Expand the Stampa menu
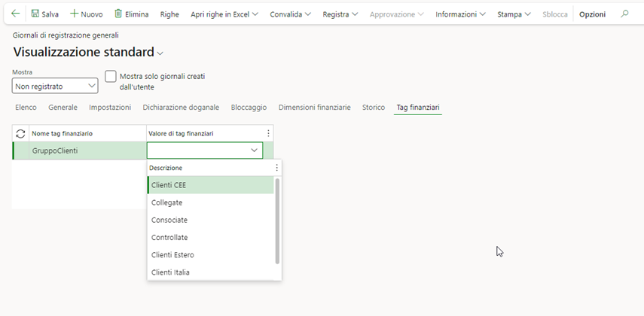Screen dimensions: 644x316 click(x=514, y=14)
